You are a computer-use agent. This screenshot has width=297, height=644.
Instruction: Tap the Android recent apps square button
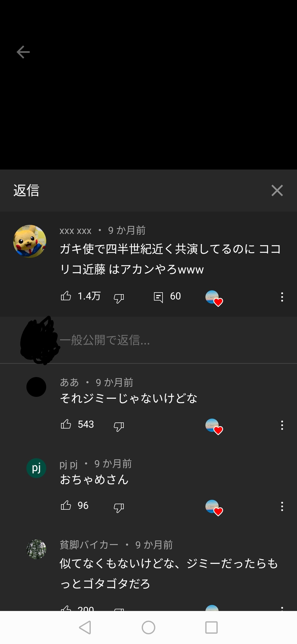[x=211, y=627]
